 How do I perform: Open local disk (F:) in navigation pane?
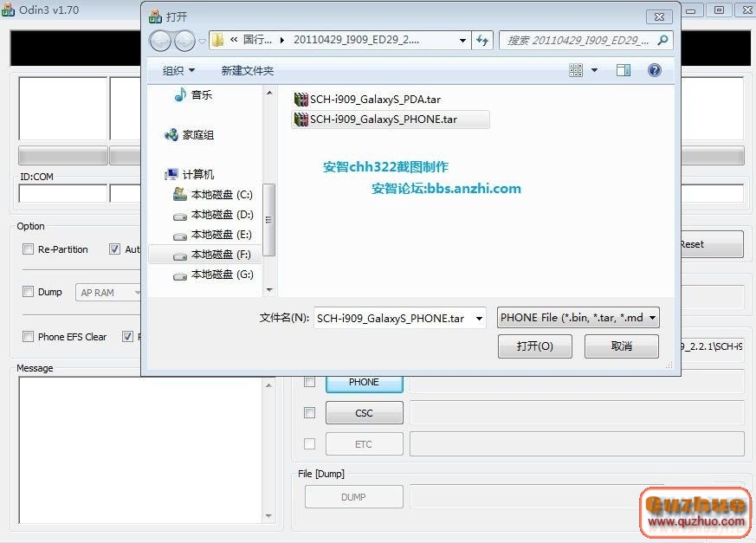click(x=205, y=255)
